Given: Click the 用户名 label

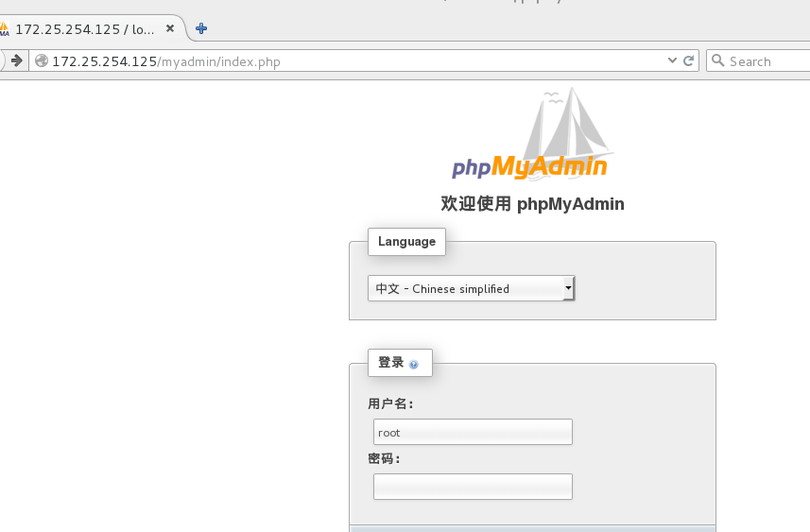Looking at the screenshot, I should tap(390, 403).
